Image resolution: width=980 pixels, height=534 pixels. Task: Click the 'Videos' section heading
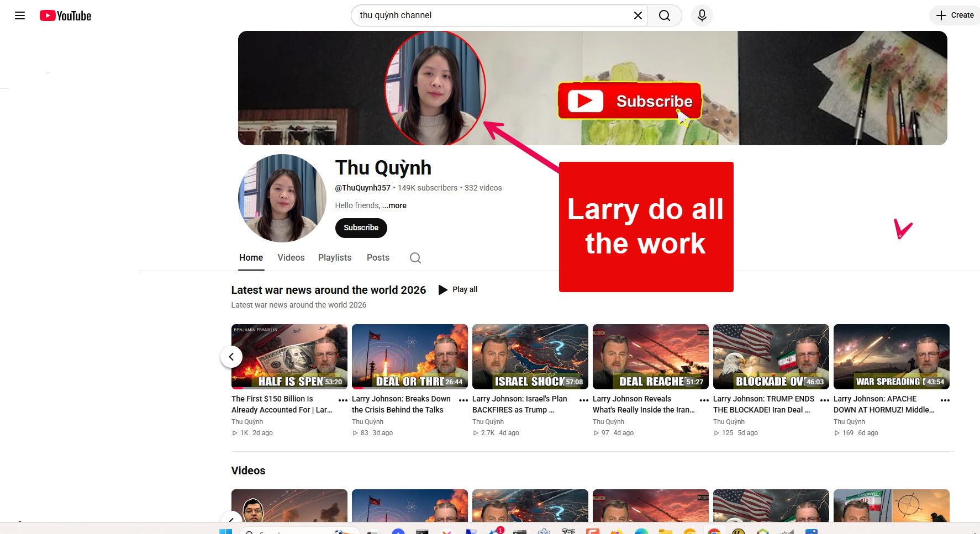(248, 470)
